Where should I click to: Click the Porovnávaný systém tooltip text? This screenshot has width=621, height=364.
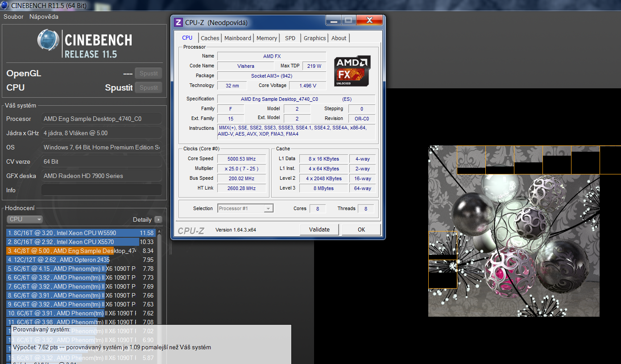pyautogui.click(x=41, y=329)
